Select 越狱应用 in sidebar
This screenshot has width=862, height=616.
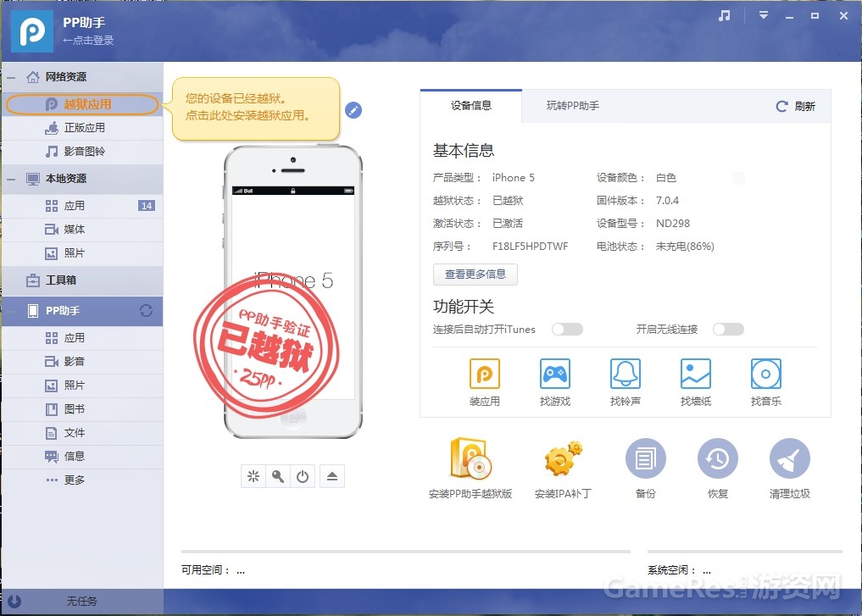(82, 104)
